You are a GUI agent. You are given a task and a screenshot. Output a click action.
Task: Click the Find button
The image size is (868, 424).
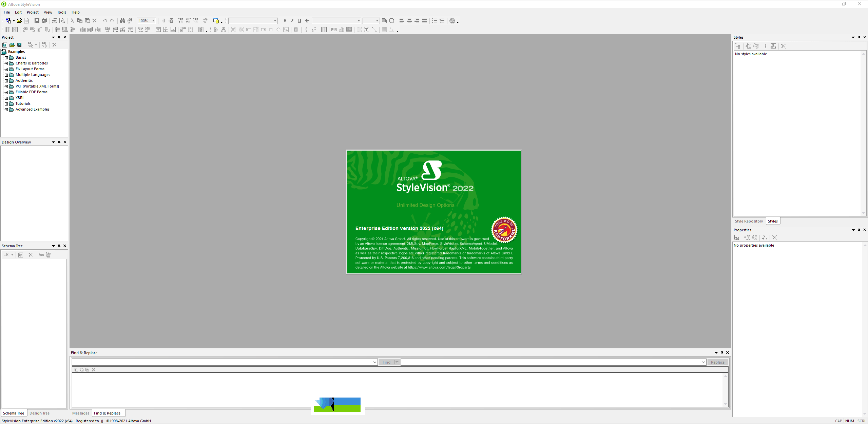click(x=386, y=362)
